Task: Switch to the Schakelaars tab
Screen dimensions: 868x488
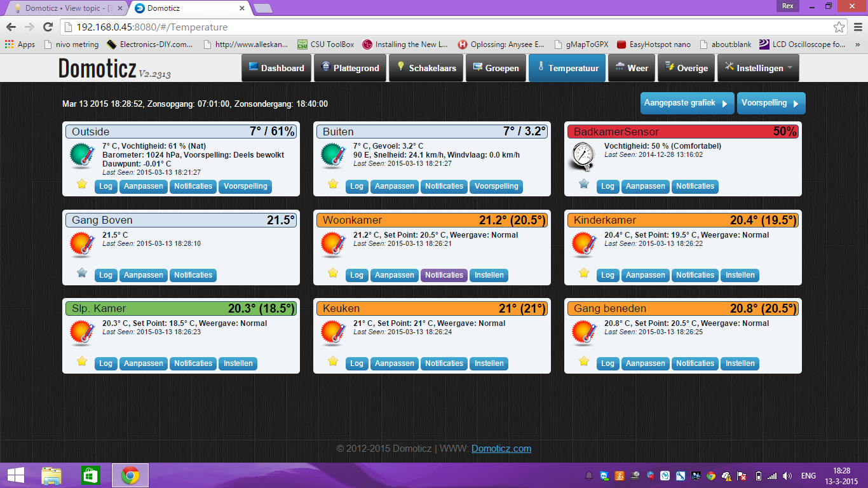Action: point(426,68)
